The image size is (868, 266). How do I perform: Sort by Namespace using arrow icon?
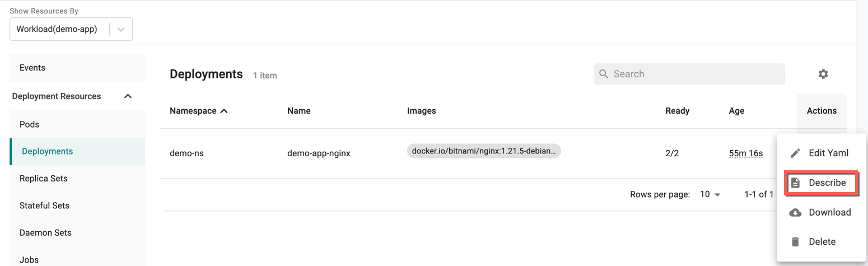point(224,111)
